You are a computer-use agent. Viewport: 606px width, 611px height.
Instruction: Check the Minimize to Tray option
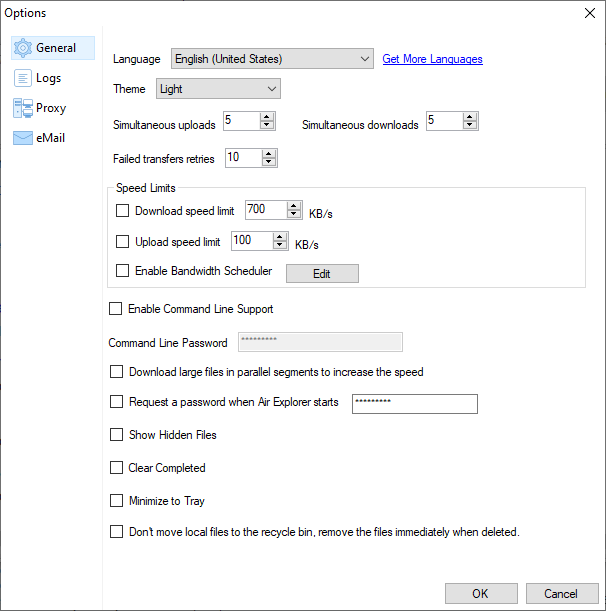[116, 501]
